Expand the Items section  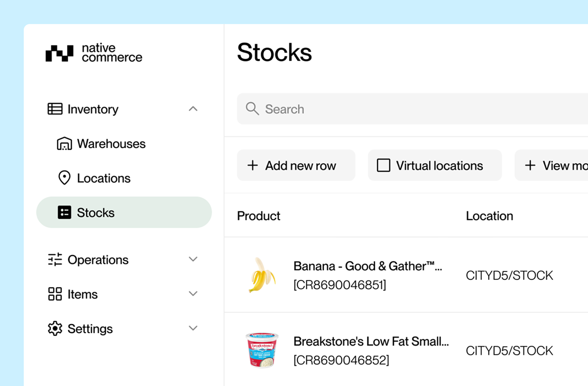click(x=193, y=294)
